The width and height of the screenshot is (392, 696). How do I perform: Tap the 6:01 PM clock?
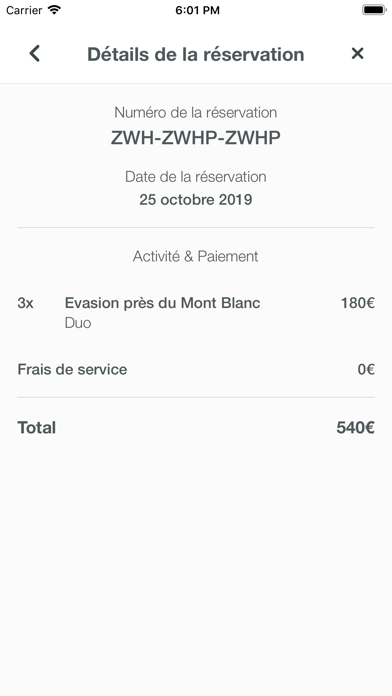[x=197, y=10]
